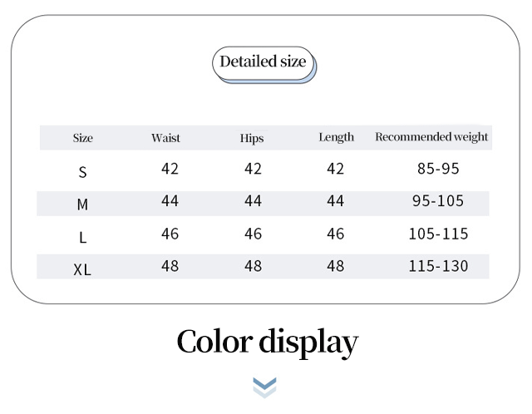Click the Hips column header
The width and height of the screenshot is (532, 414).
click(252, 138)
